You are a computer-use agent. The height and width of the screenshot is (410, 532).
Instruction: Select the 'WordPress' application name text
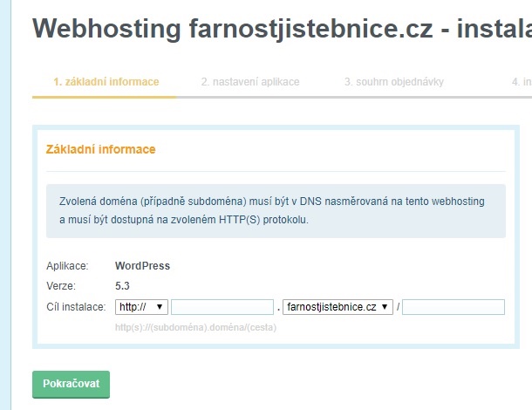click(142, 266)
